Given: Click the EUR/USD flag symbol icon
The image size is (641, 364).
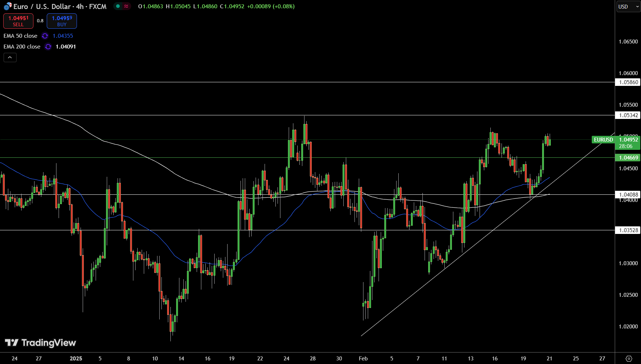Looking at the screenshot, I should coord(8,6).
